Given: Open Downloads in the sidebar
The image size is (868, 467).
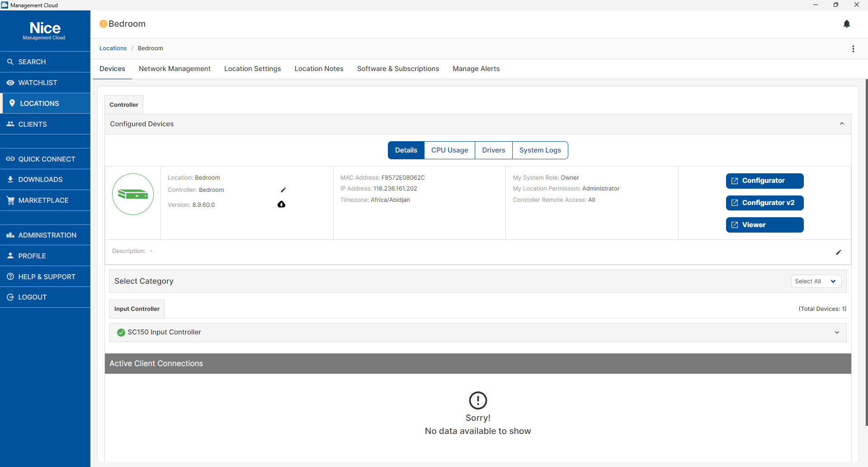Looking at the screenshot, I should click(45, 179).
